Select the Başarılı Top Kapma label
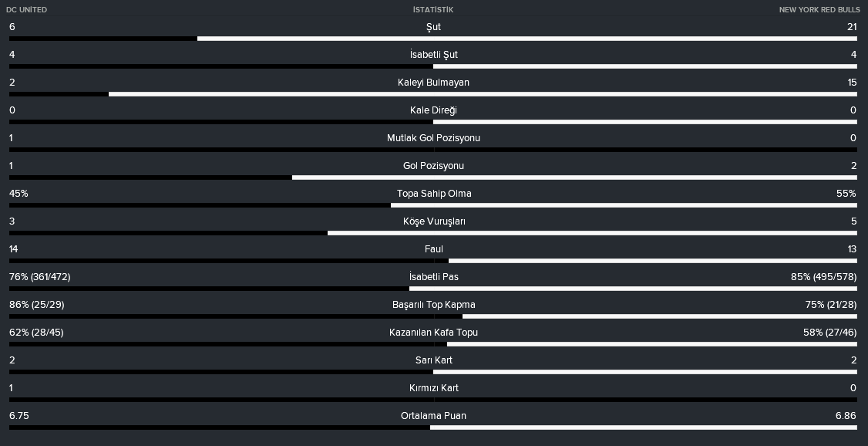Image resolution: width=868 pixels, height=446 pixels. pos(433,305)
